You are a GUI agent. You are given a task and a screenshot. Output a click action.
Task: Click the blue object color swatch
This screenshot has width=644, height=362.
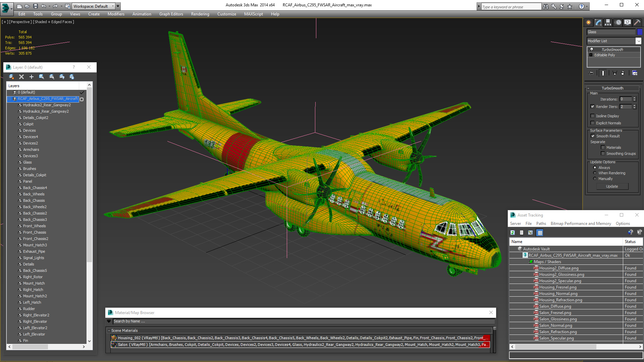(x=640, y=32)
